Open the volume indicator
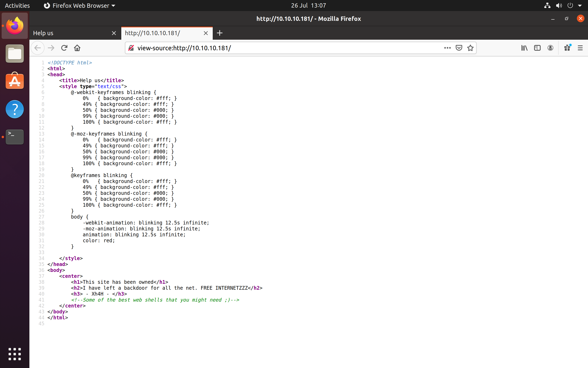Viewport: 588px width, 368px height. coord(559,5)
